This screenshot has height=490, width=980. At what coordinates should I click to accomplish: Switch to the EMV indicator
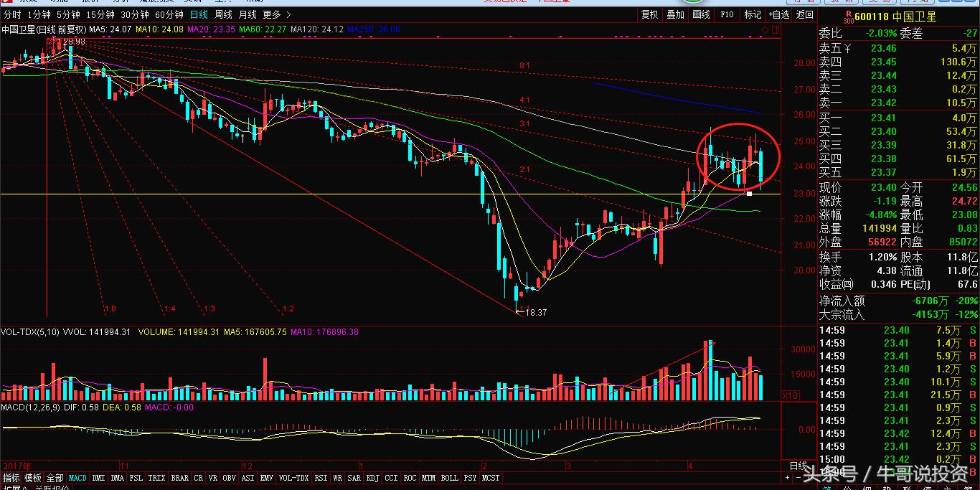[x=267, y=478]
